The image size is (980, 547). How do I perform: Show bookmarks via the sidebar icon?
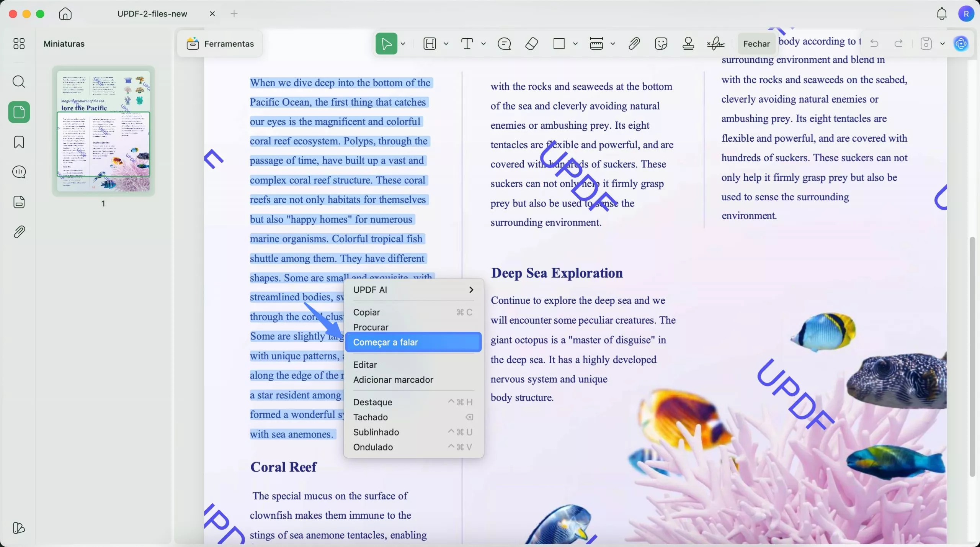coord(19,142)
